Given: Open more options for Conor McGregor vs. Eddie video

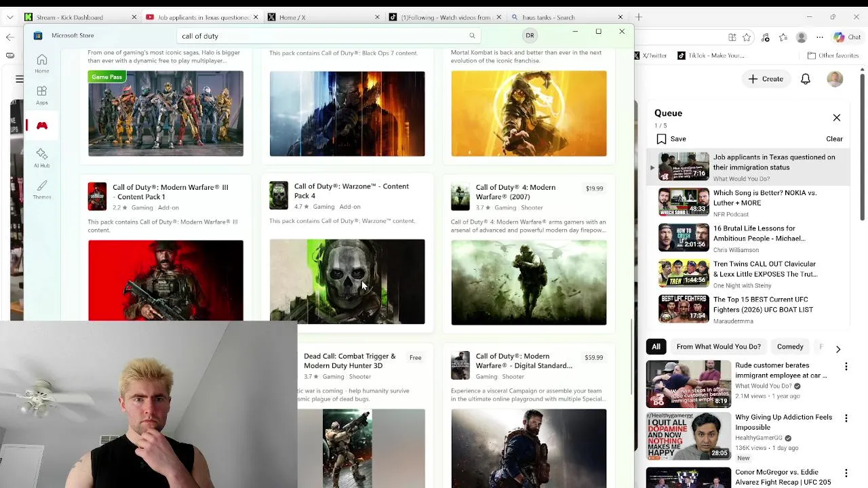Looking at the screenshot, I should 846,473.
